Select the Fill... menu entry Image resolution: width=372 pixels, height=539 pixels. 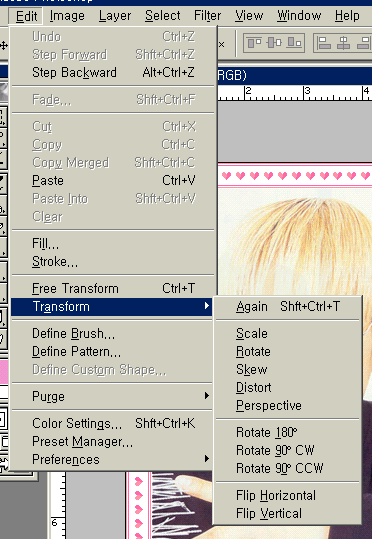pos(113,244)
